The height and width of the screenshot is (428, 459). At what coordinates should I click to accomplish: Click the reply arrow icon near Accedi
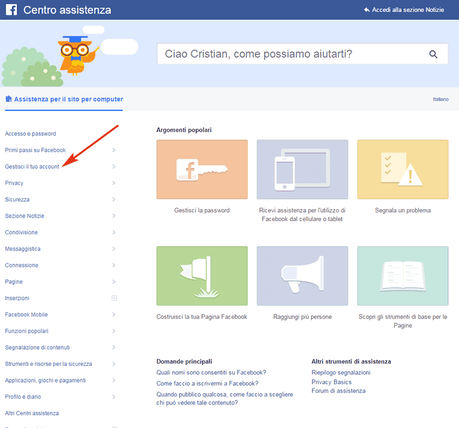367,10
